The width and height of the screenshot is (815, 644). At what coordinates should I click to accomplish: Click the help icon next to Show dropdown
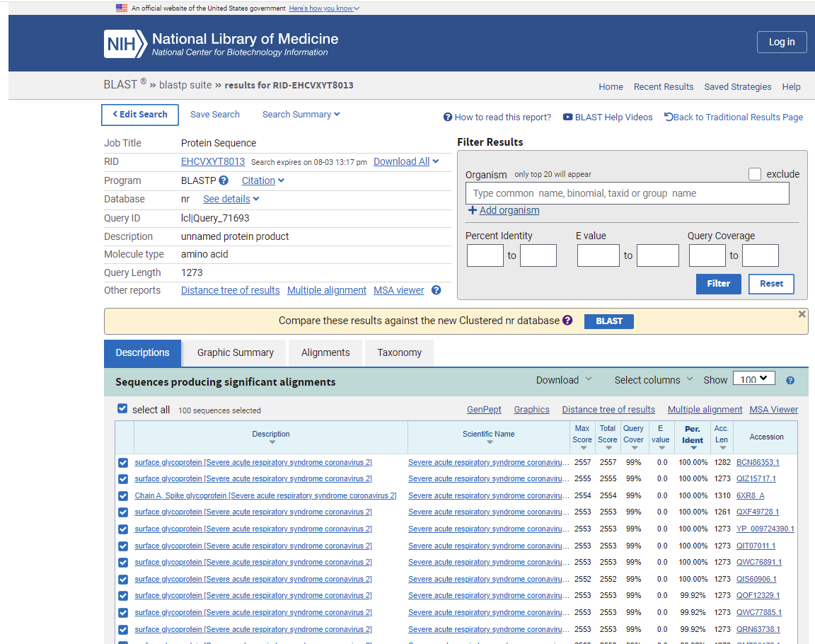(790, 381)
